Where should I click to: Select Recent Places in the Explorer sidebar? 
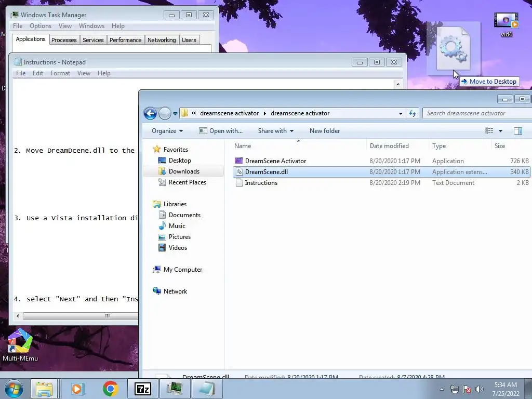188,182
